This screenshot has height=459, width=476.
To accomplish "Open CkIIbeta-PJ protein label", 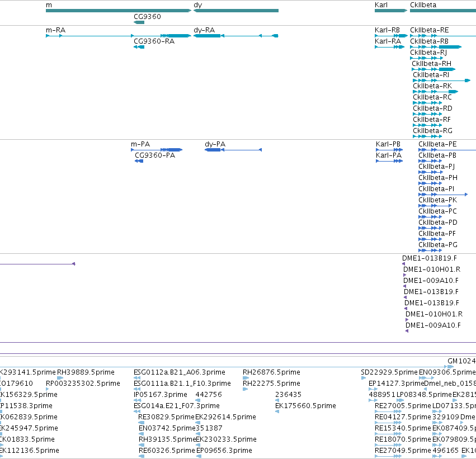I will tap(436, 167).
